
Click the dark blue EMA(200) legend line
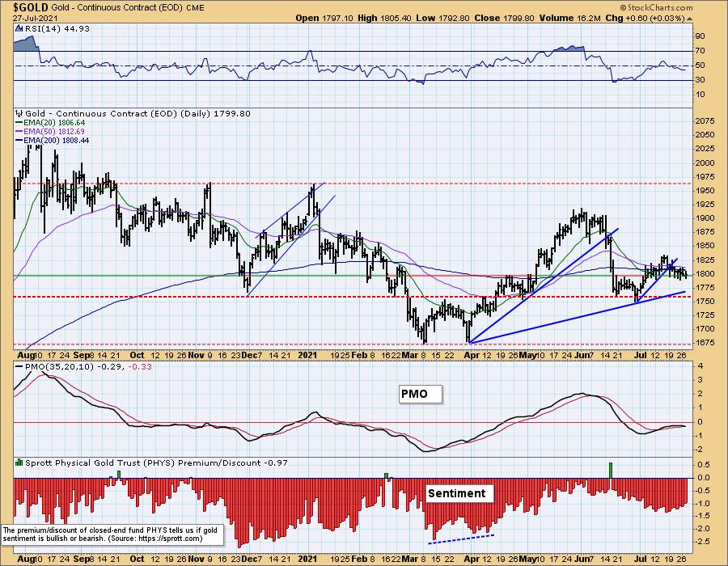click(x=19, y=140)
